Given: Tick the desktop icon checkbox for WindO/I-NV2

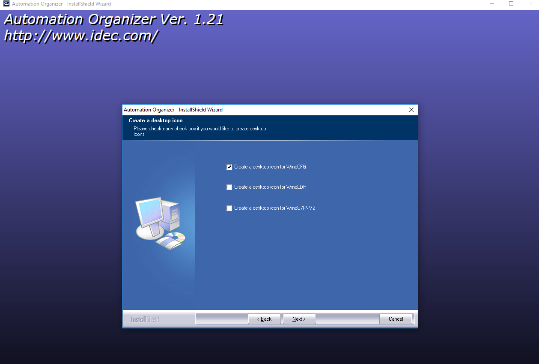Looking at the screenshot, I should click(229, 208).
